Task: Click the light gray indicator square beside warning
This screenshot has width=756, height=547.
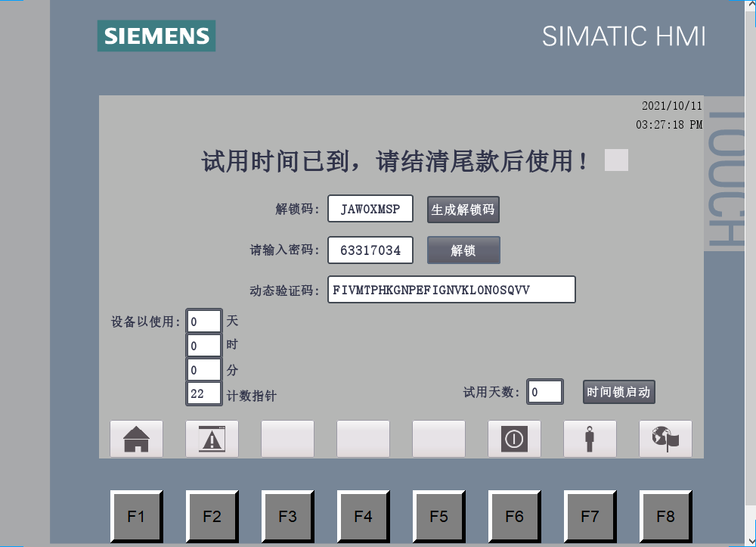Action: (x=617, y=160)
